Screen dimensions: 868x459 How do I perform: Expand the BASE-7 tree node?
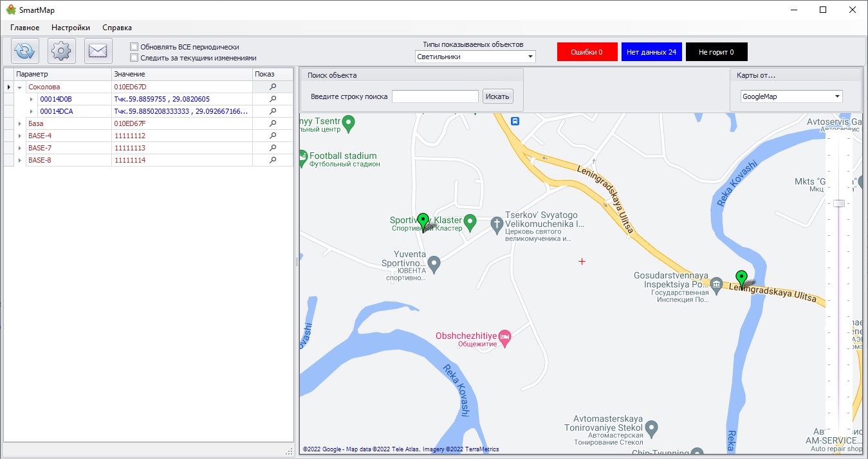[19, 148]
